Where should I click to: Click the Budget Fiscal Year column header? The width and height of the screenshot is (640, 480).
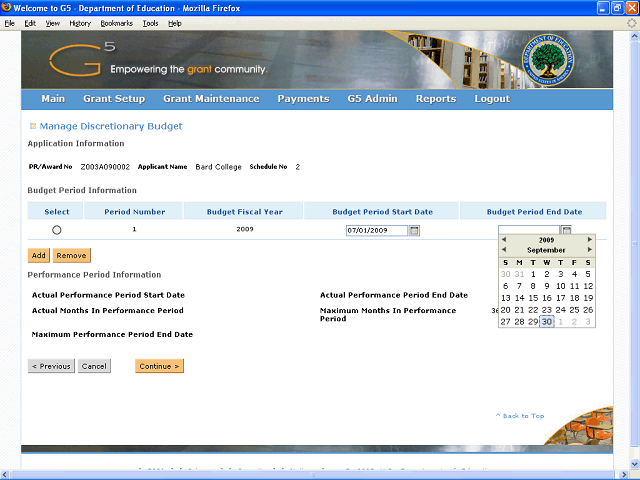click(x=244, y=212)
